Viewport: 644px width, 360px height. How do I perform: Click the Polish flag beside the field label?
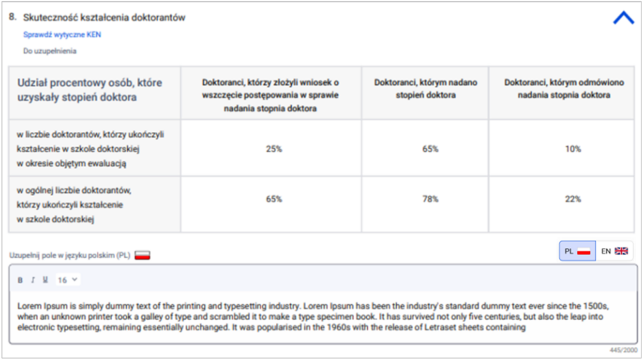pos(142,255)
